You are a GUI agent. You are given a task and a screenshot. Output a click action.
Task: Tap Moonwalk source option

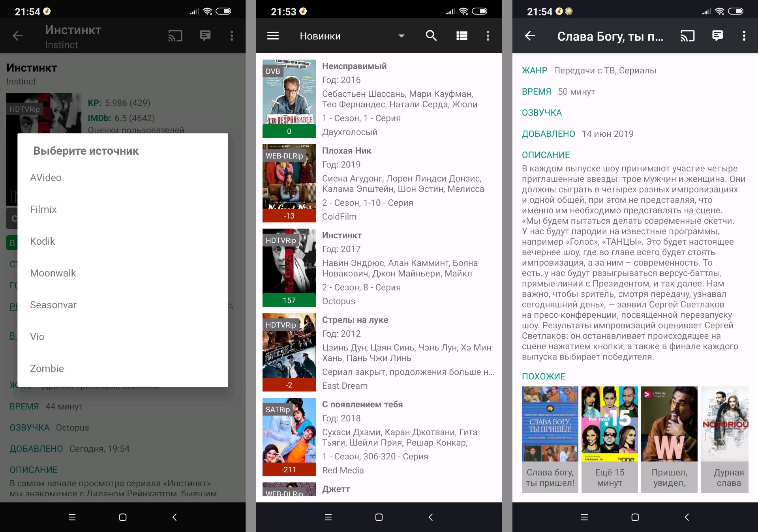point(53,273)
